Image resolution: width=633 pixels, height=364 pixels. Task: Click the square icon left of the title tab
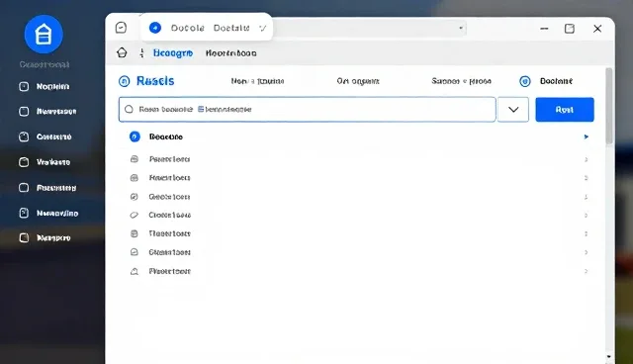[121, 28]
